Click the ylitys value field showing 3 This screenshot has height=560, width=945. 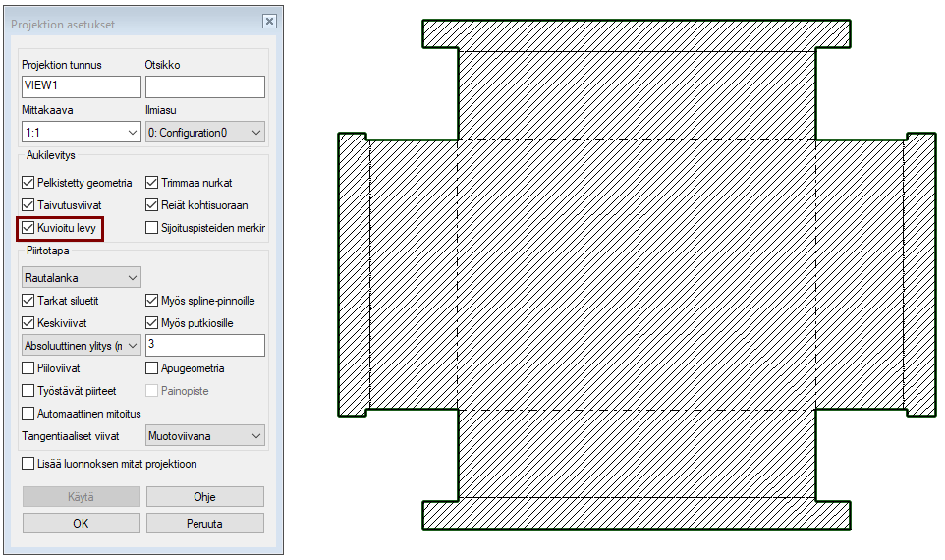[x=204, y=345]
